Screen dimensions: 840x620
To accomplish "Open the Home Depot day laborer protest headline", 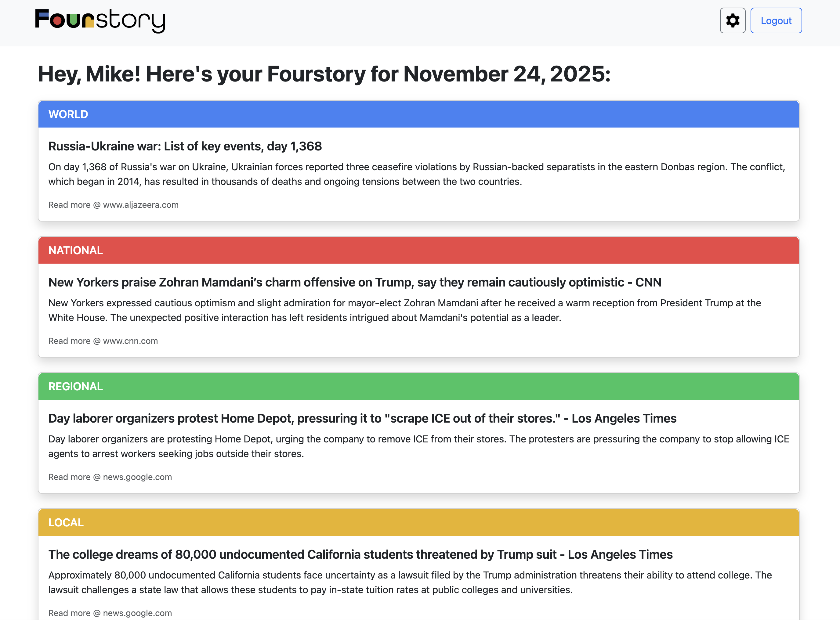I will pos(362,418).
